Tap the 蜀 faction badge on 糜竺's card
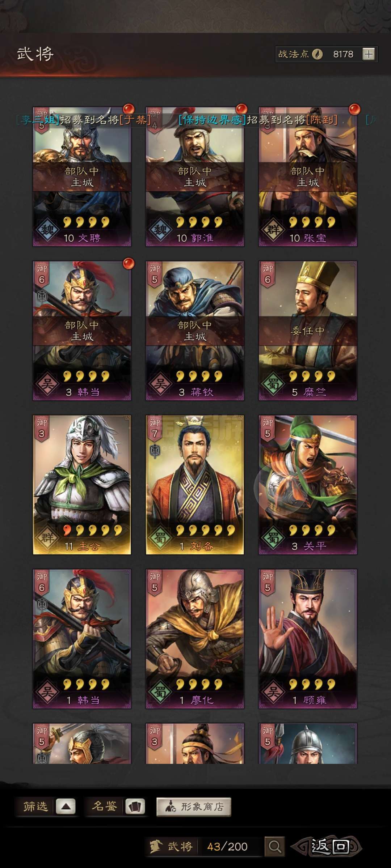 273,384
